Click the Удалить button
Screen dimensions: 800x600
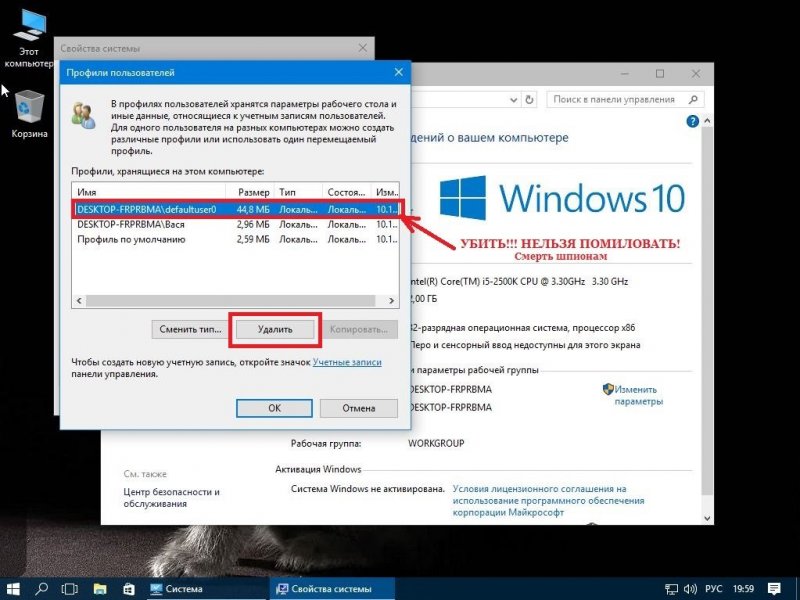click(275, 330)
